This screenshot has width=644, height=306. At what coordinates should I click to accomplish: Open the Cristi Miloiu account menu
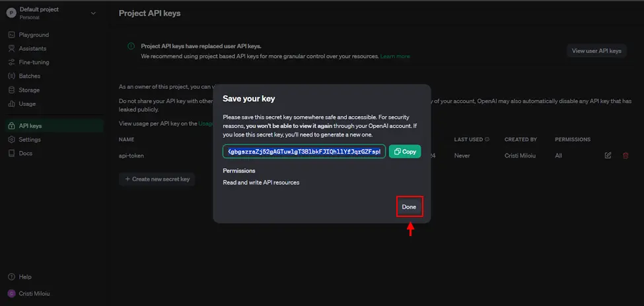point(34,293)
